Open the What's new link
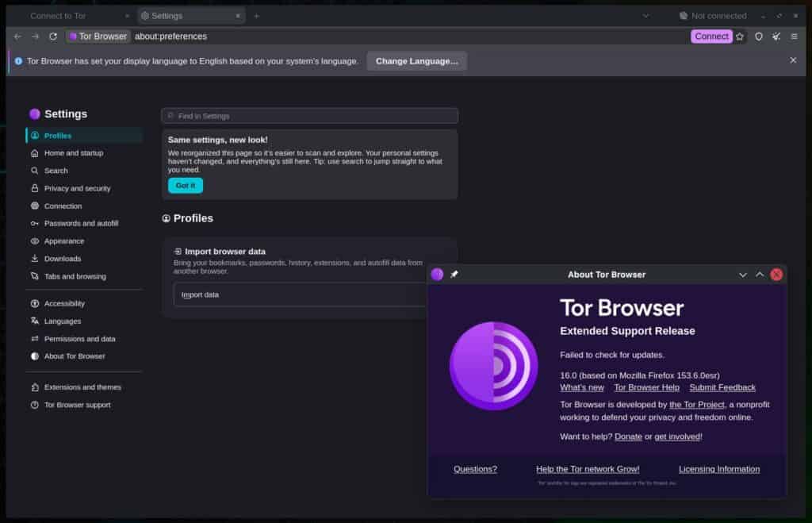 click(x=581, y=387)
